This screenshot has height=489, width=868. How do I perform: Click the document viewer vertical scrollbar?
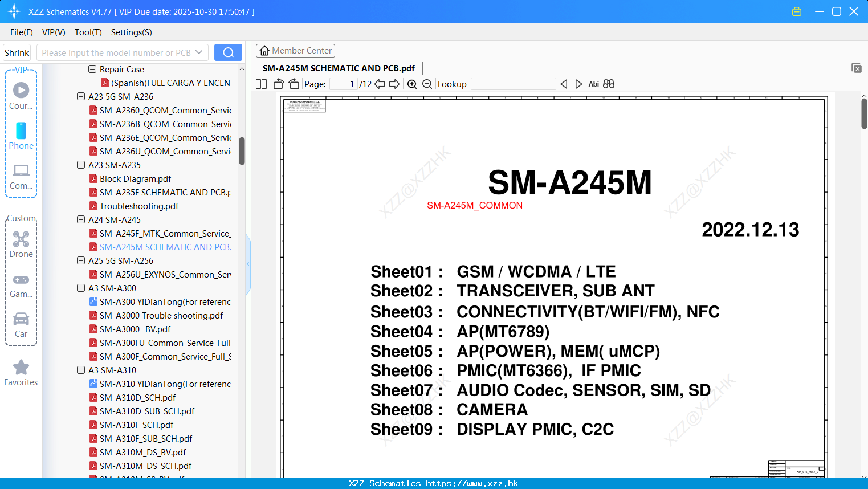(864, 114)
